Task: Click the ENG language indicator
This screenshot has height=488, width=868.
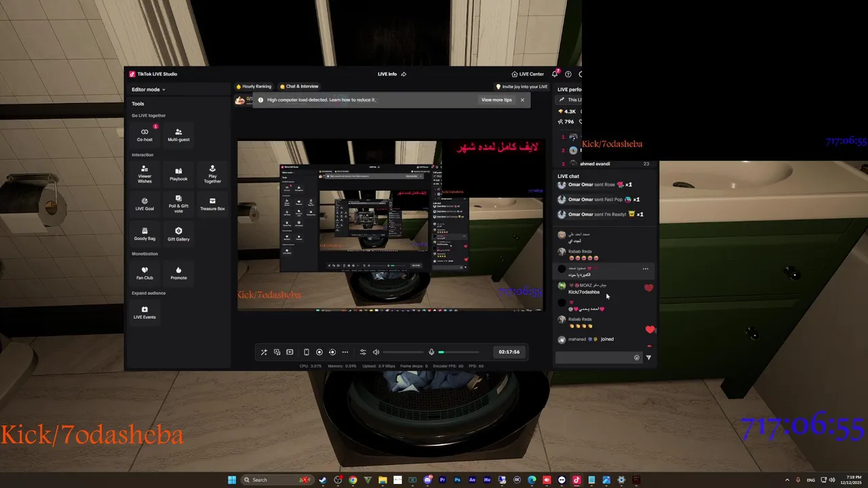Action: (x=811, y=480)
